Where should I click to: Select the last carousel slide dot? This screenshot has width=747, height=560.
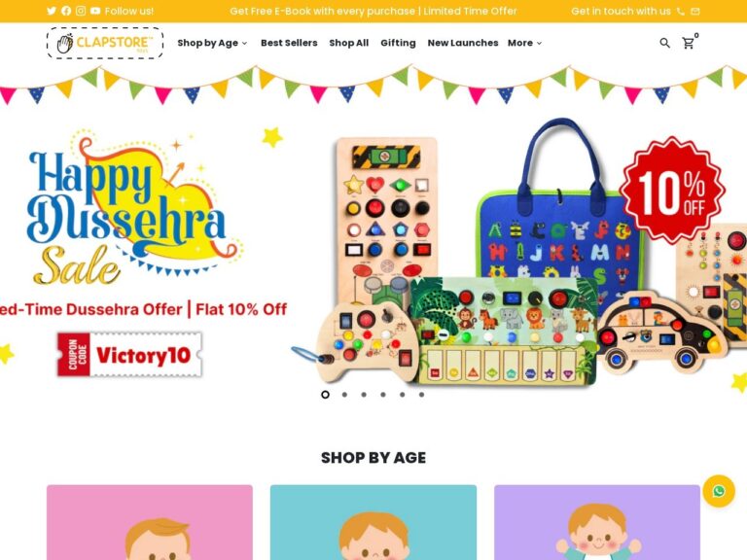pyautogui.click(x=421, y=395)
